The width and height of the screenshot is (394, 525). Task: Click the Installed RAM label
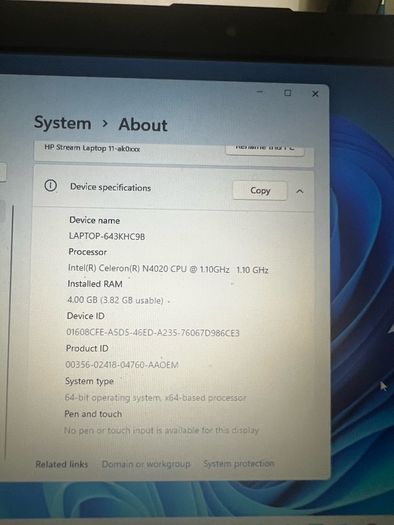point(95,284)
